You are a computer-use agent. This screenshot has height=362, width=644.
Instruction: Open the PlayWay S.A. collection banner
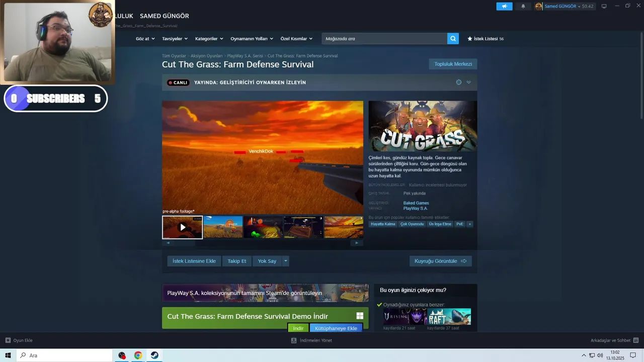coord(265,293)
